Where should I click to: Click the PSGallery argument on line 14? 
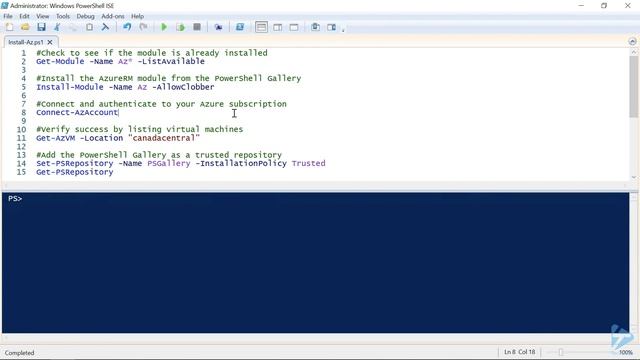click(169, 164)
